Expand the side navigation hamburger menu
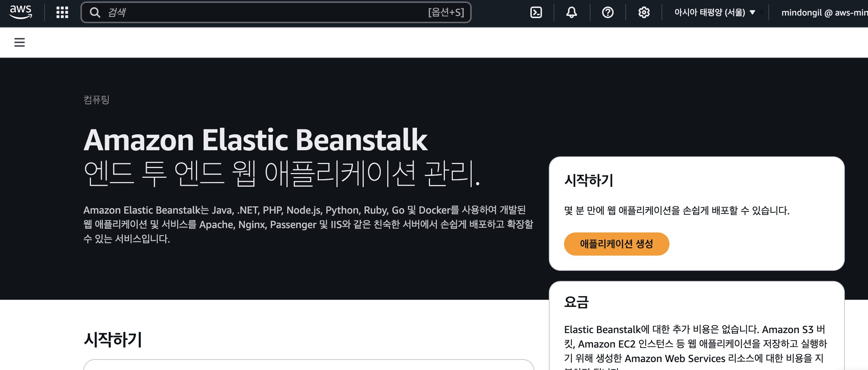Image resolution: width=868 pixels, height=370 pixels. point(20,42)
